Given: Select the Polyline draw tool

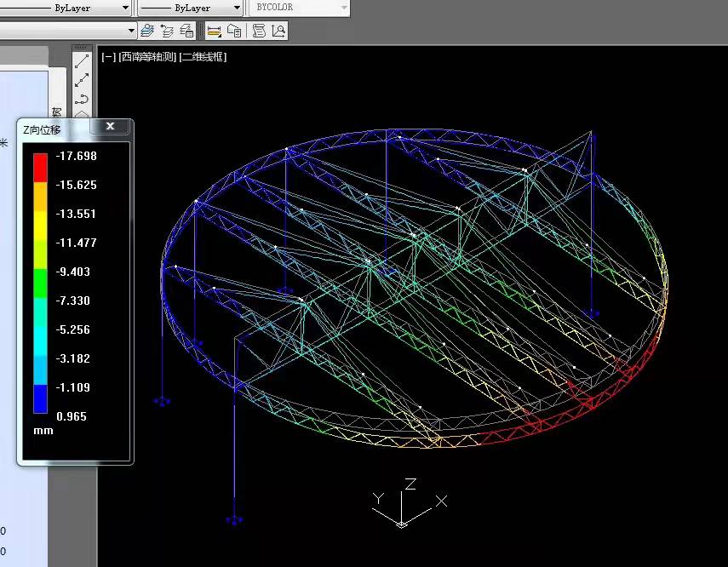Looking at the screenshot, I should click(x=82, y=99).
